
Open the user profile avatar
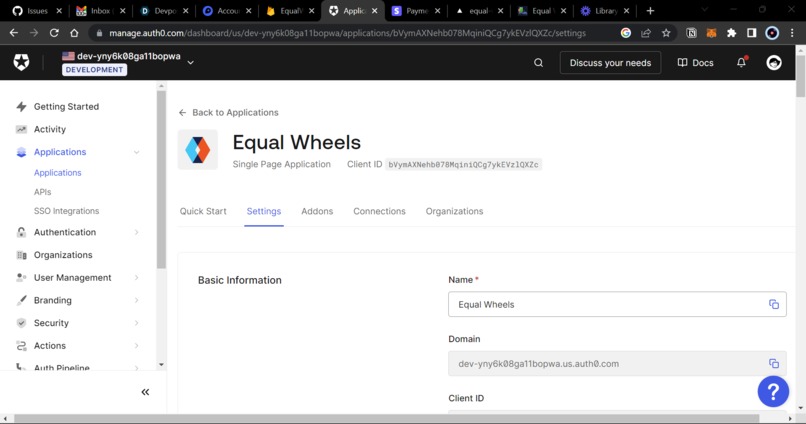[x=774, y=63]
